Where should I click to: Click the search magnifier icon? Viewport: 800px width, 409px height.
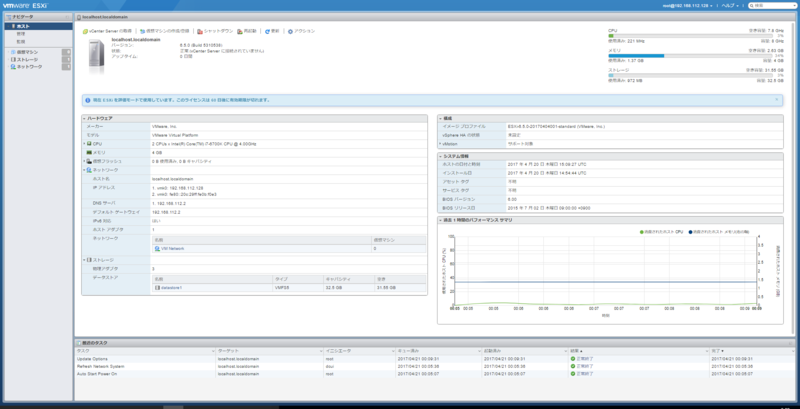752,6
